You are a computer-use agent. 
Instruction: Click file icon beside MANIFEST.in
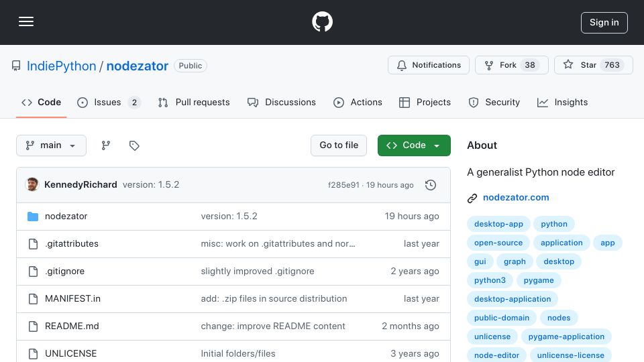click(33, 299)
